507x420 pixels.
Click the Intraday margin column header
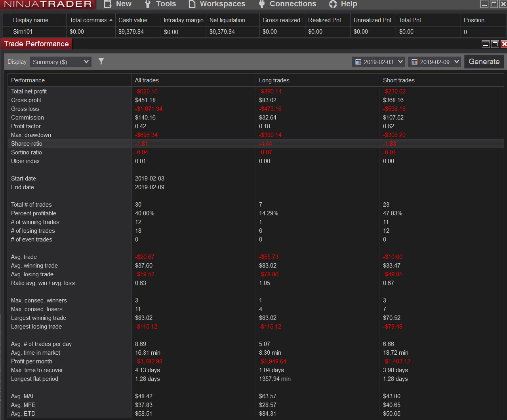tap(183, 20)
